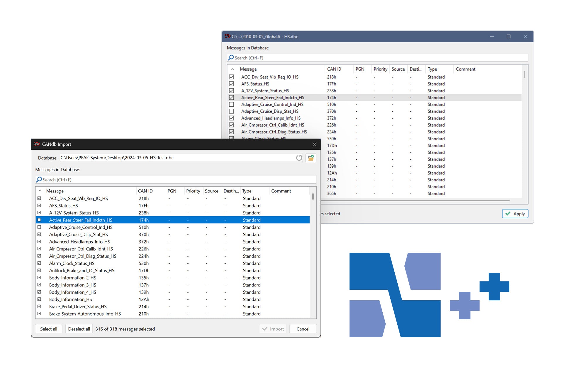Uncheck the ACC_Drv_Seat_Vib_Req_IO_HS message
Screen dimensions: 563x392
40,198
